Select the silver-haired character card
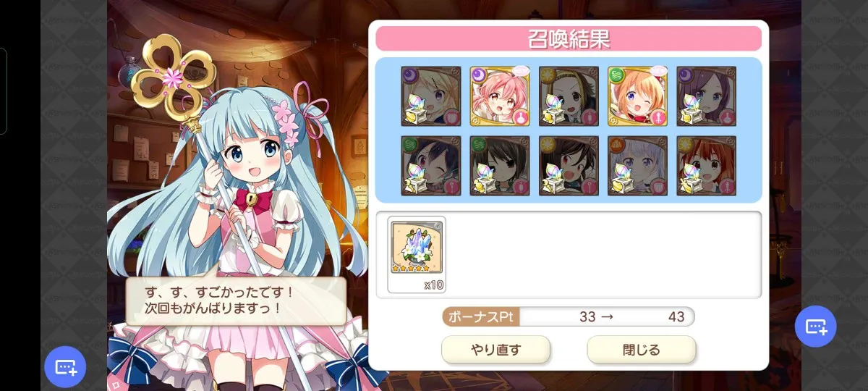Image resolution: width=868 pixels, height=391 pixels. point(638,166)
